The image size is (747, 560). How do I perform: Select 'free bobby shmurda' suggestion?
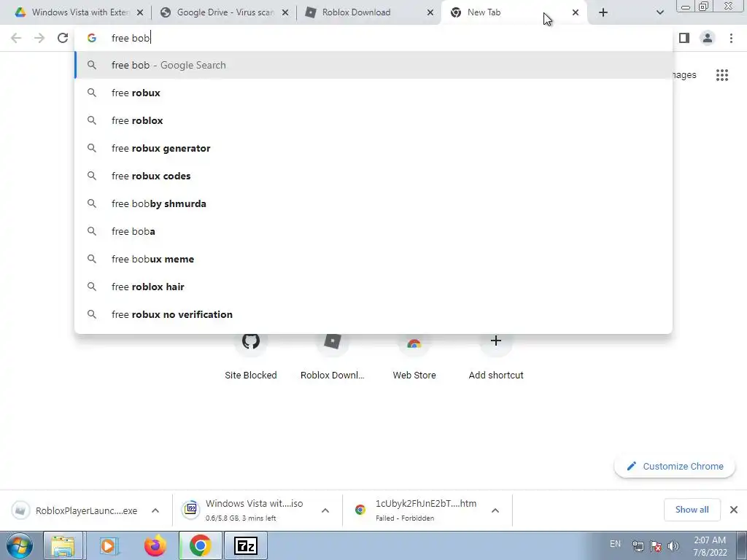[373, 204]
